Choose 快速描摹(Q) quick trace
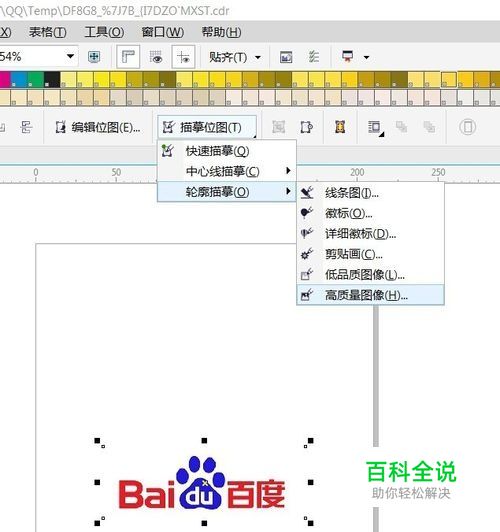 point(227,151)
